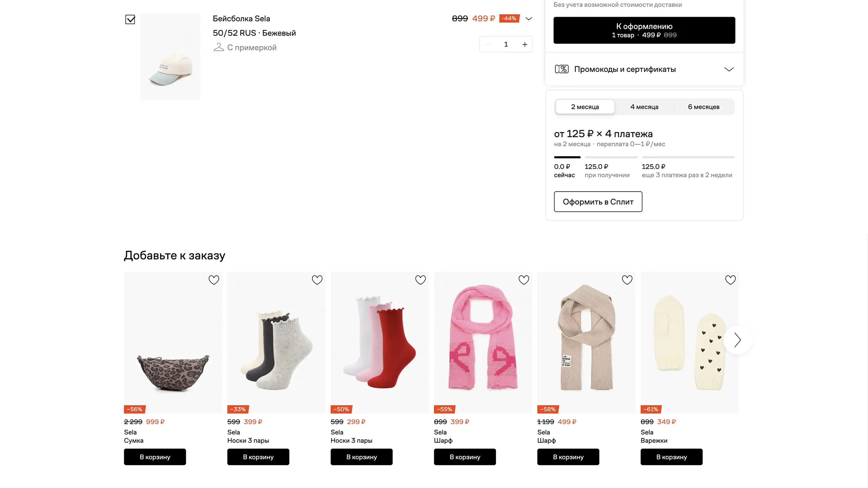Viewport: 868px width, 488px height.
Task: Add the leopard Sela bag to favorites
Action: pos(214,280)
